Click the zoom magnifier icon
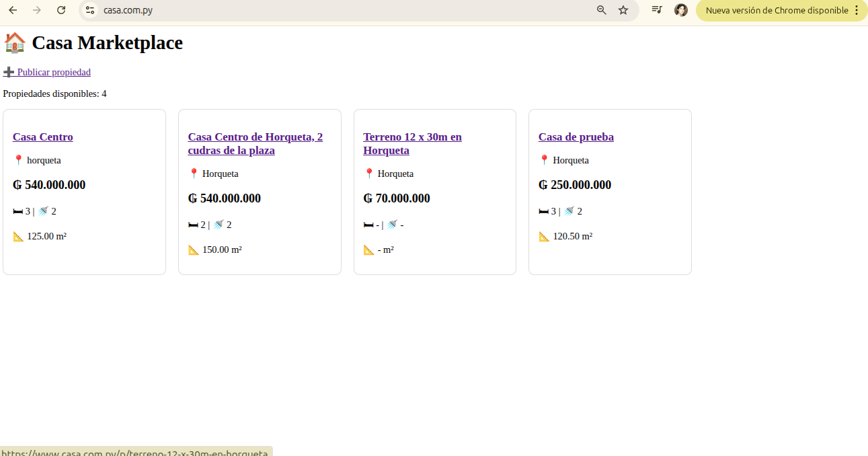 coord(602,10)
